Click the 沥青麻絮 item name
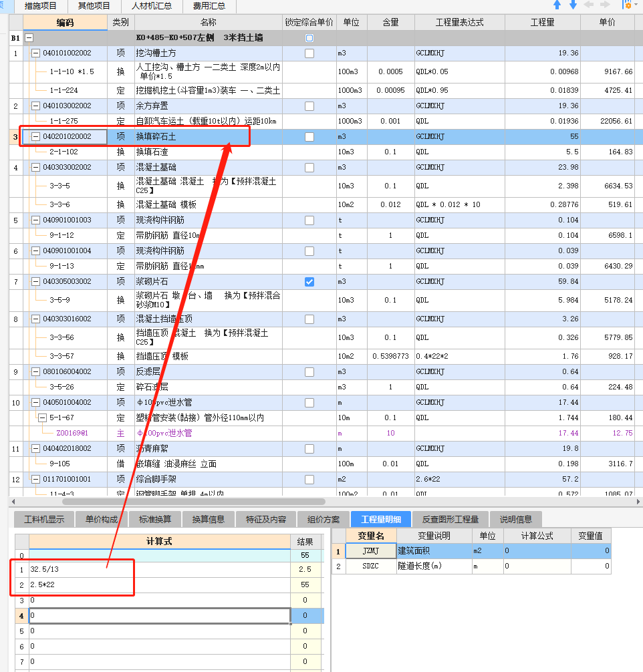The height and width of the screenshot is (672, 643). [x=152, y=449]
